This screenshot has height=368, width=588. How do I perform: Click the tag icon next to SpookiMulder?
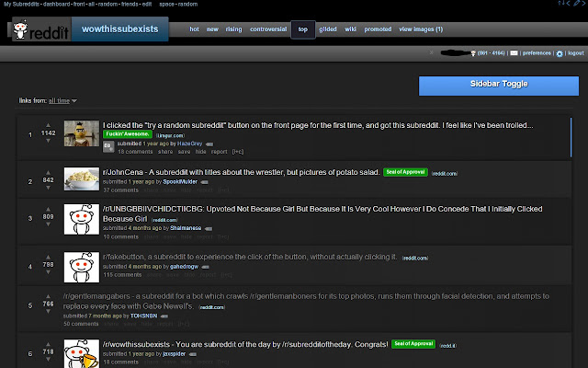tap(204, 182)
